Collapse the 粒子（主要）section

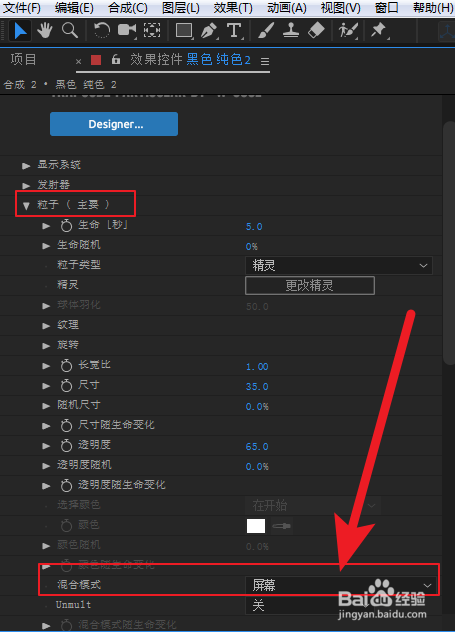coord(26,206)
